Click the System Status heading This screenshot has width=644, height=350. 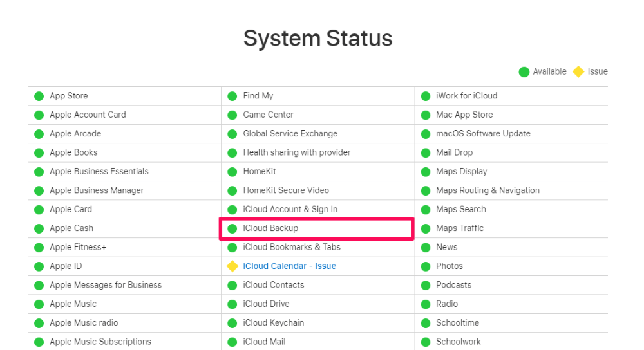point(318,38)
